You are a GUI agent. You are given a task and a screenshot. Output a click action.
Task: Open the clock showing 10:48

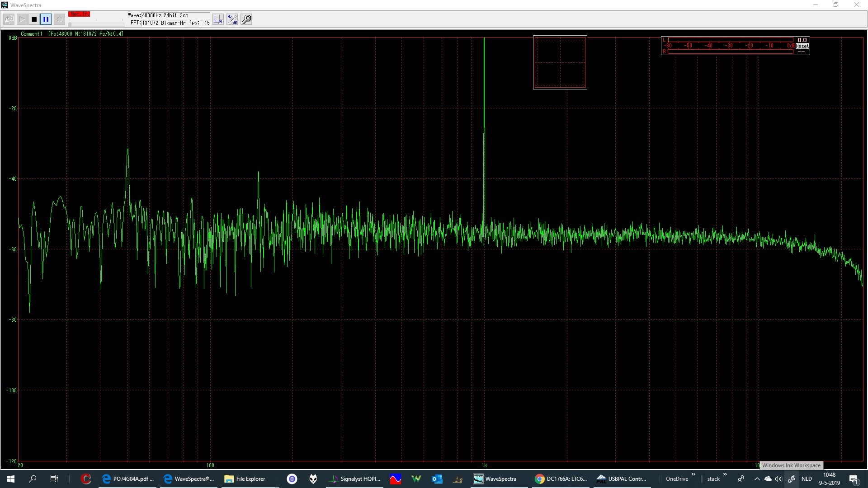click(x=830, y=479)
